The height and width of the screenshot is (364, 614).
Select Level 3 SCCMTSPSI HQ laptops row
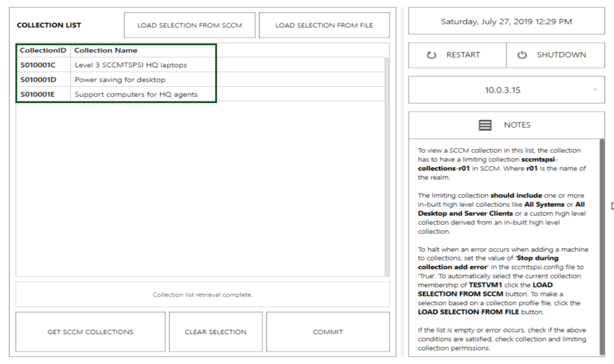tap(130, 65)
